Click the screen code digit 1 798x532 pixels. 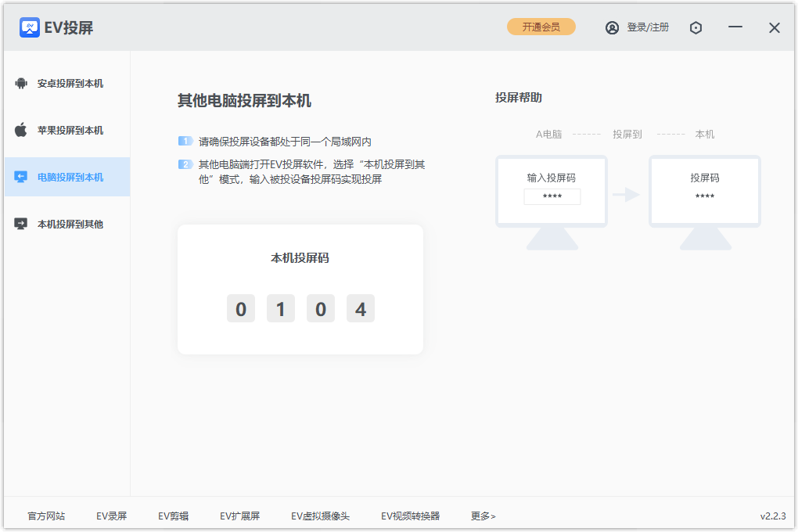tap(280, 308)
